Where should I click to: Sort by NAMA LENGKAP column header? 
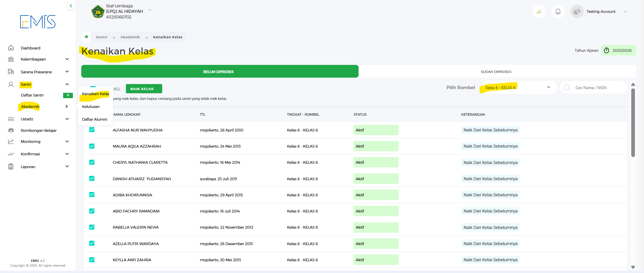[x=127, y=115]
